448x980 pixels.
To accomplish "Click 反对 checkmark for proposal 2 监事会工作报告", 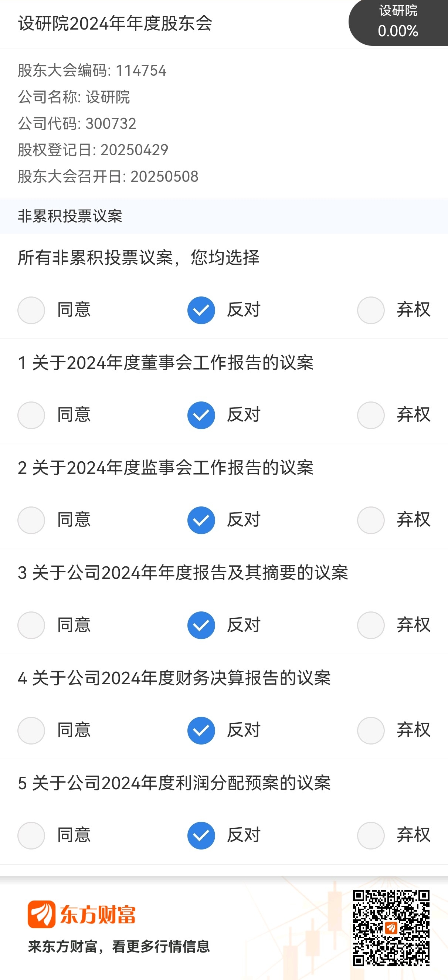I will [201, 520].
